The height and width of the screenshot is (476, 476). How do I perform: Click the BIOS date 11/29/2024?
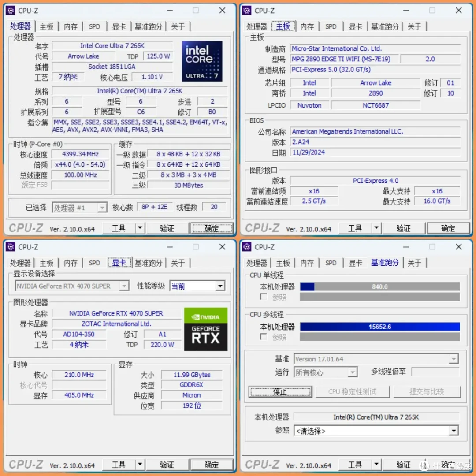(375, 152)
